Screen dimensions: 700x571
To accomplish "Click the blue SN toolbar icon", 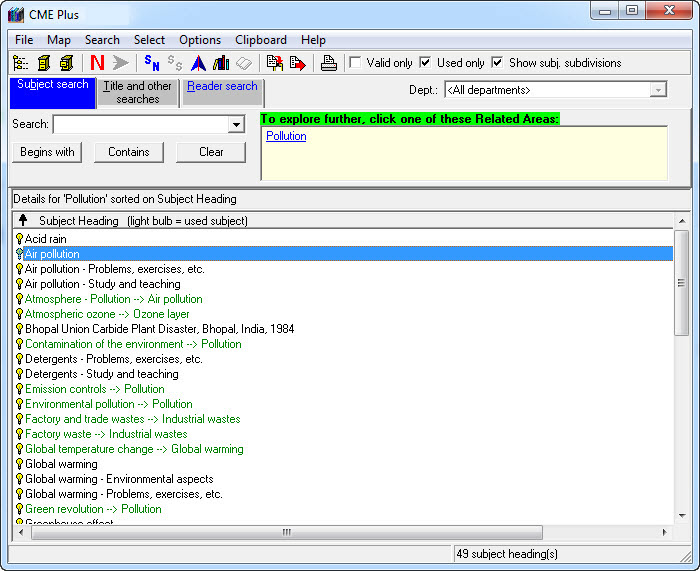I will [x=152, y=63].
